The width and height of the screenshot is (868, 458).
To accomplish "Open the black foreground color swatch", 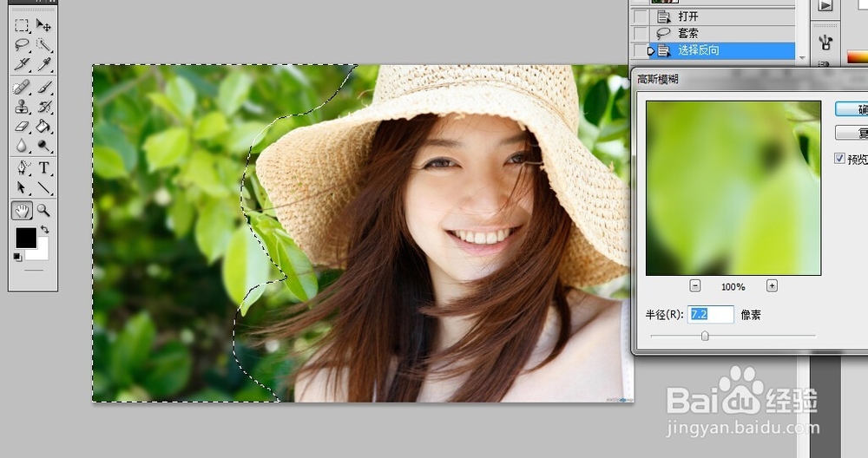I will 25,238.
